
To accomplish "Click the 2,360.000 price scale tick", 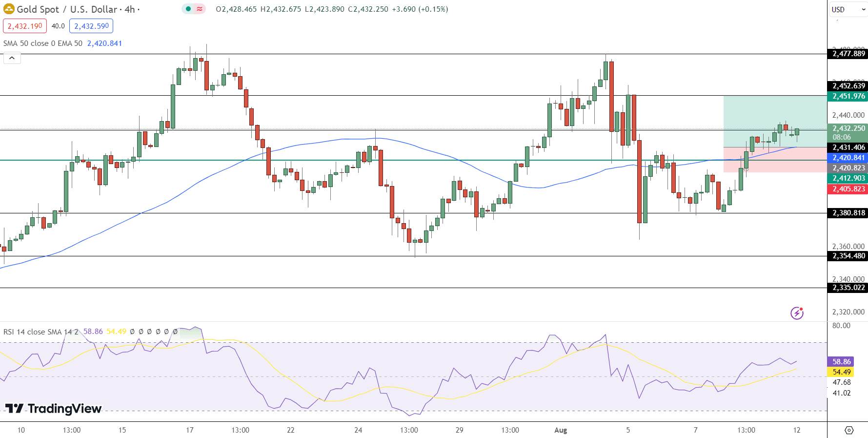I will [848, 247].
